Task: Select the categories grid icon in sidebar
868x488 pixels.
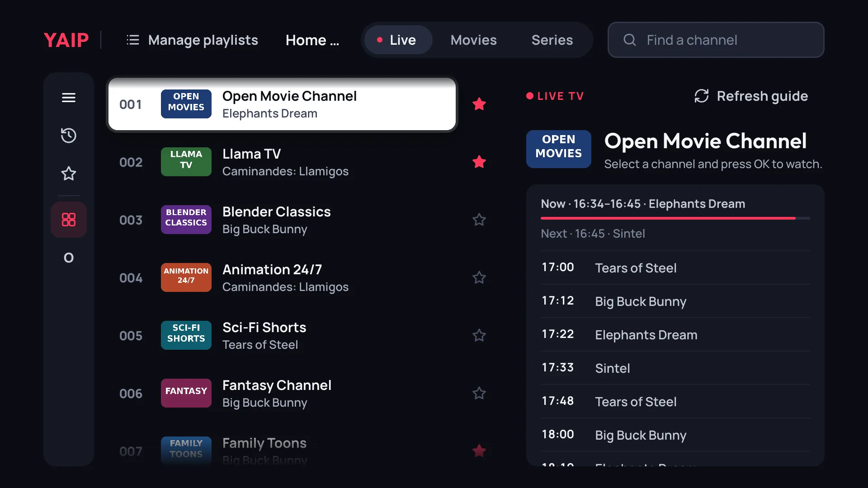Action: pos(69,220)
